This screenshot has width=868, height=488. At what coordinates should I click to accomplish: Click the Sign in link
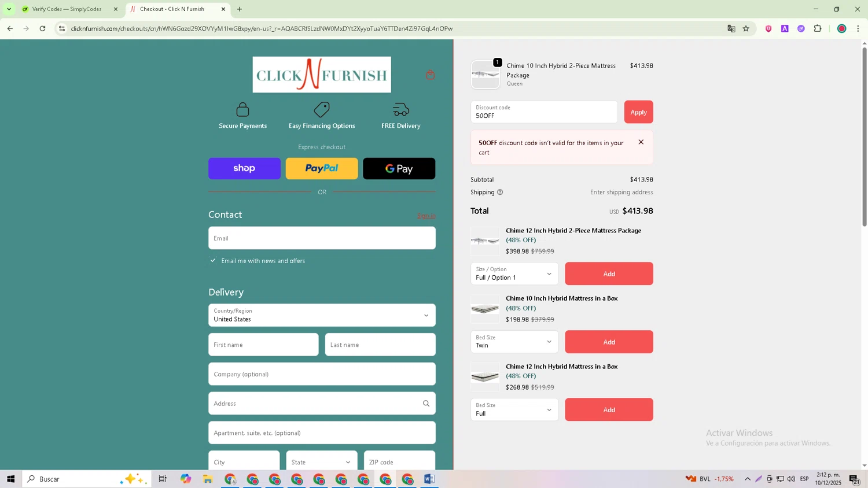(426, 216)
